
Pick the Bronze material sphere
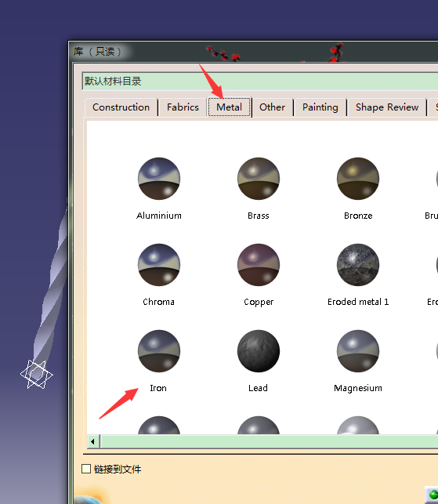point(358,179)
